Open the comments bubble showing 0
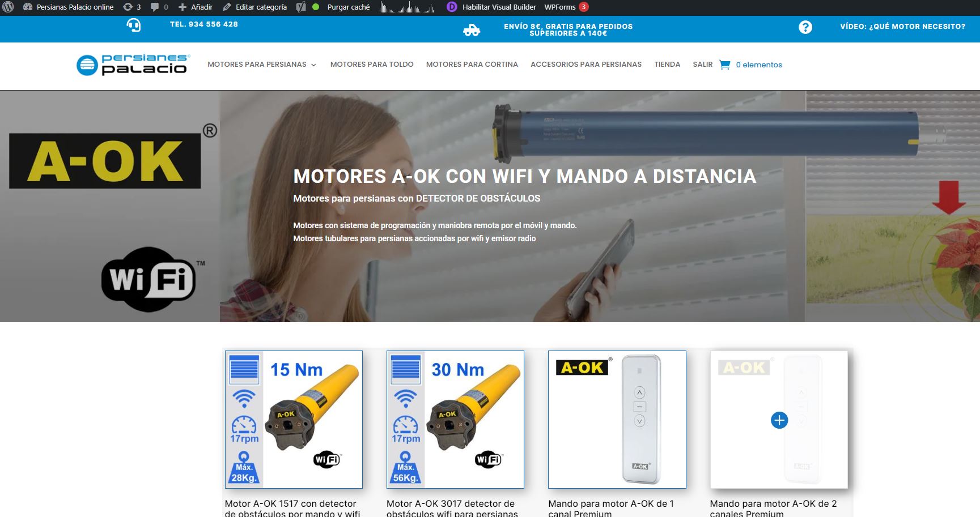The image size is (980, 517). coord(159,7)
